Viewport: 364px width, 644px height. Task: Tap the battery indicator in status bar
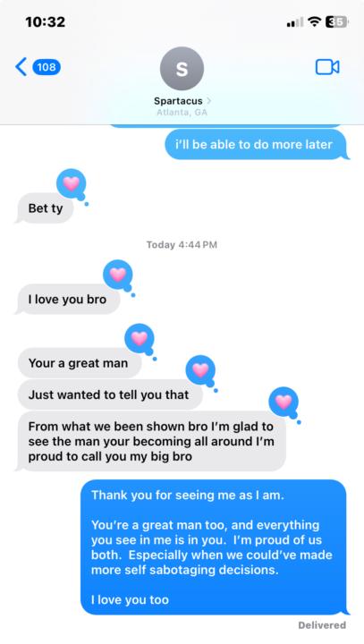click(x=337, y=21)
